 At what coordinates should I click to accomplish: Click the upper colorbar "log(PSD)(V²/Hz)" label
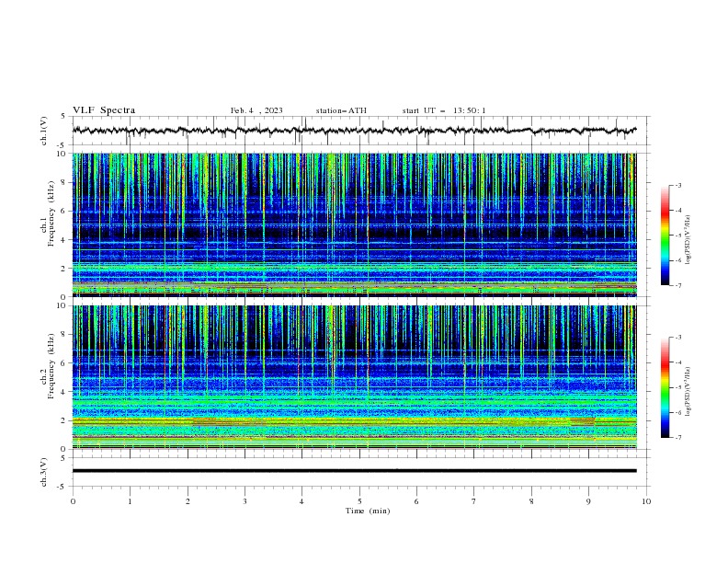[x=688, y=240]
